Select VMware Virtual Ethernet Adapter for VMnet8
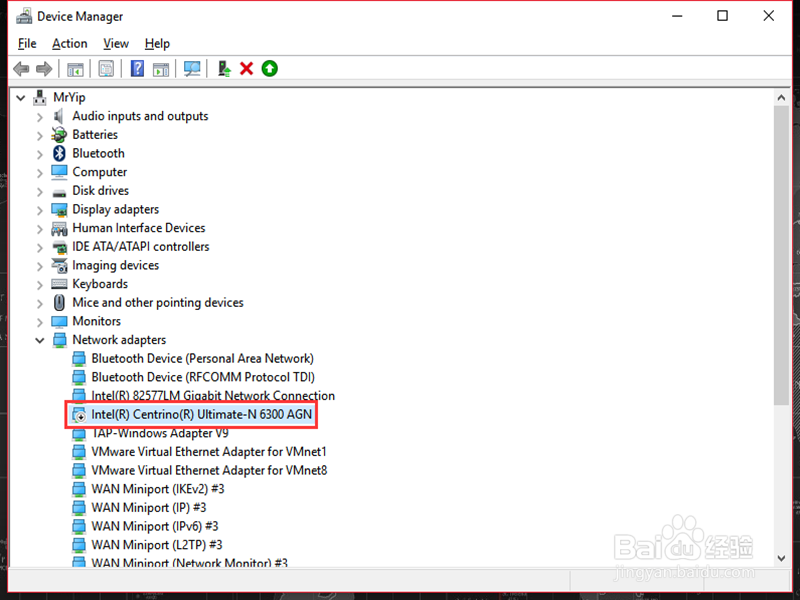 click(209, 470)
